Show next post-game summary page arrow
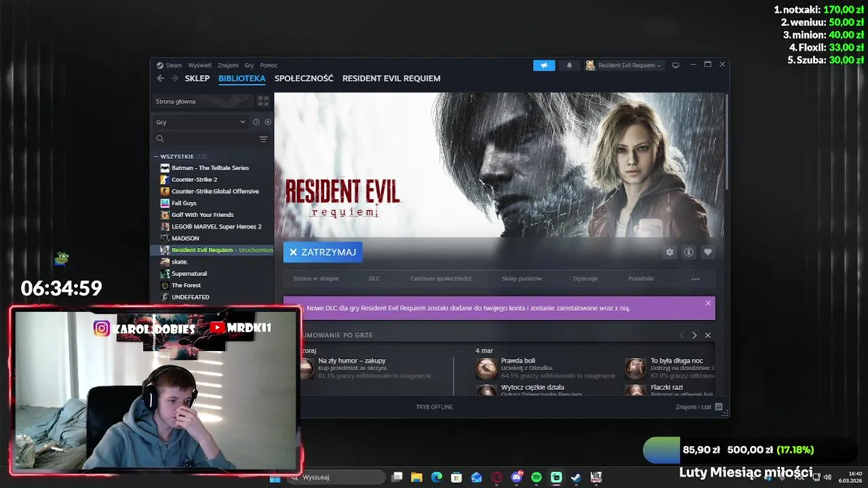Image resolution: width=868 pixels, height=488 pixels. tap(694, 335)
